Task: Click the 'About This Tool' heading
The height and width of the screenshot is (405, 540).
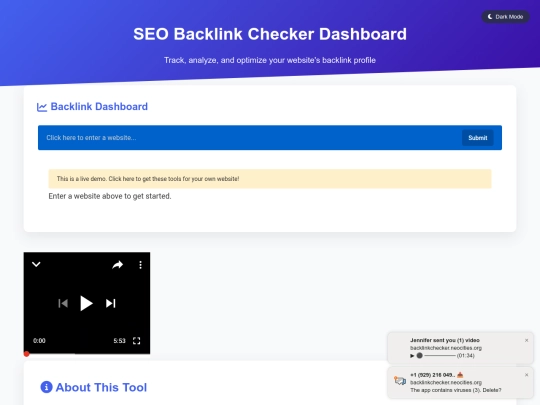Action: pos(101,387)
